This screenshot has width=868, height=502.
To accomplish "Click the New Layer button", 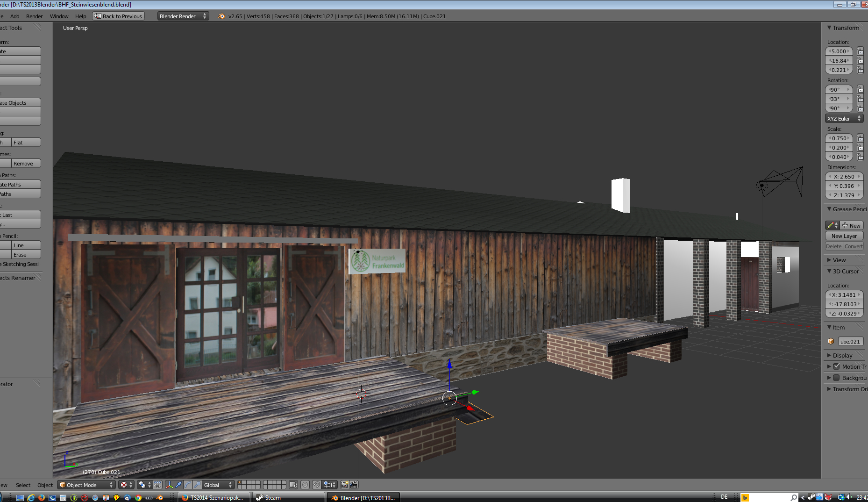I will (844, 236).
